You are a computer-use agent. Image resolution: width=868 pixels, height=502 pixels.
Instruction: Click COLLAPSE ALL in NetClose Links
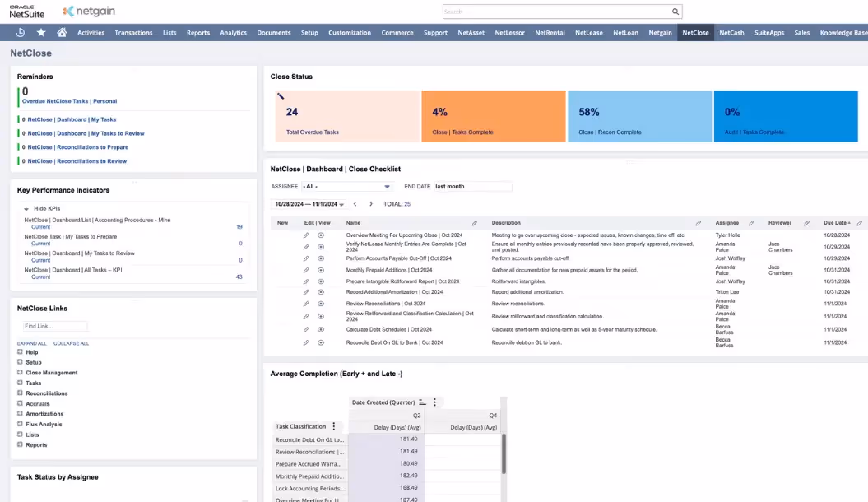pyautogui.click(x=71, y=343)
